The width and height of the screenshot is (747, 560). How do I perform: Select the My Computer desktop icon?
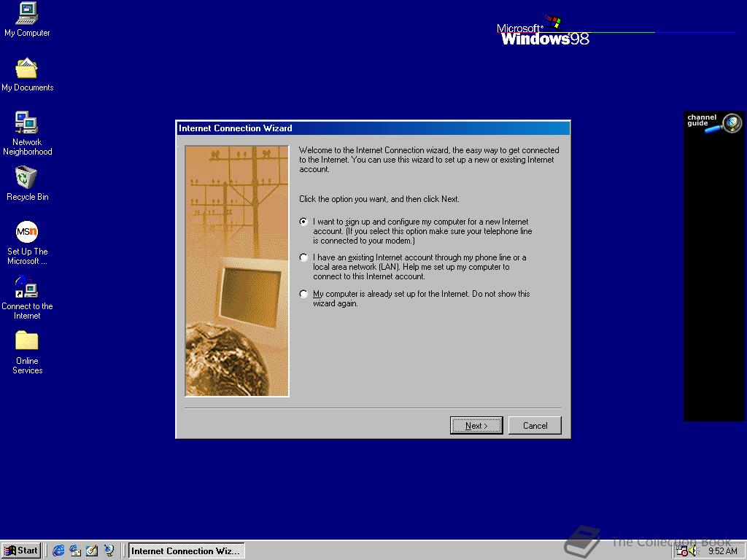tap(27, 20)
